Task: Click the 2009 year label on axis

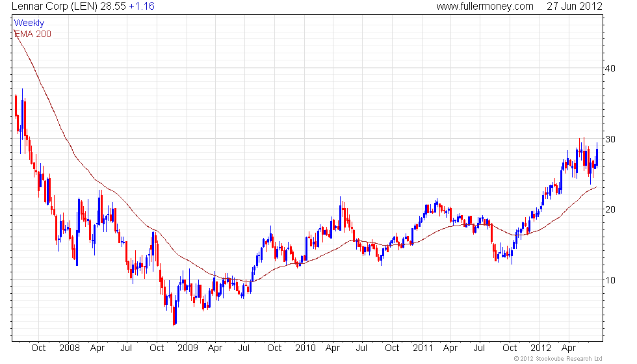Action: click(188, 348)
